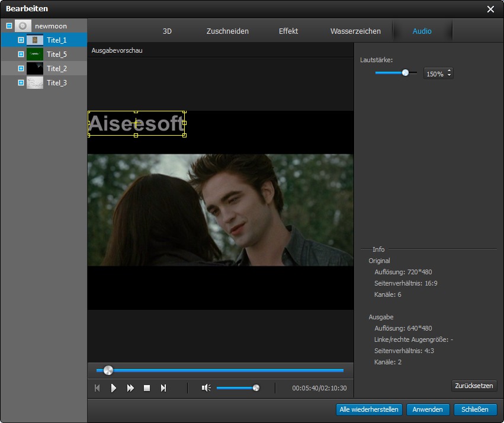
Task: Increase Lautstärke with the up arrow
Action: coord(449,70)
